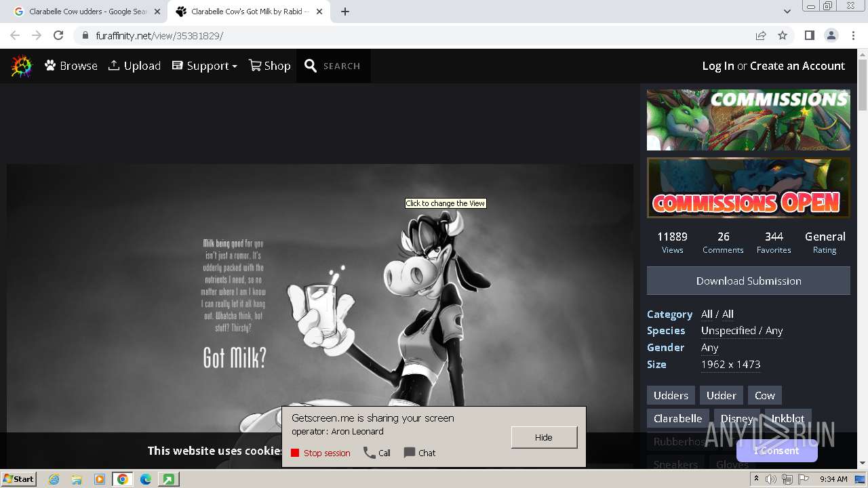The height and width of the screenshot is (488, 868).
Task: Select the Clarabelle Cow's Got Milk tab
Action: click(249, 12)
